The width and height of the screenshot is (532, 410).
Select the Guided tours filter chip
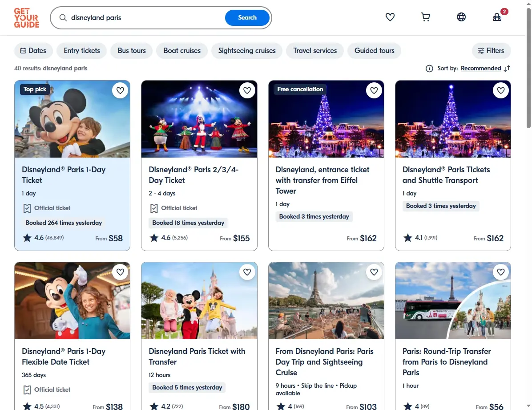(374, 51)
